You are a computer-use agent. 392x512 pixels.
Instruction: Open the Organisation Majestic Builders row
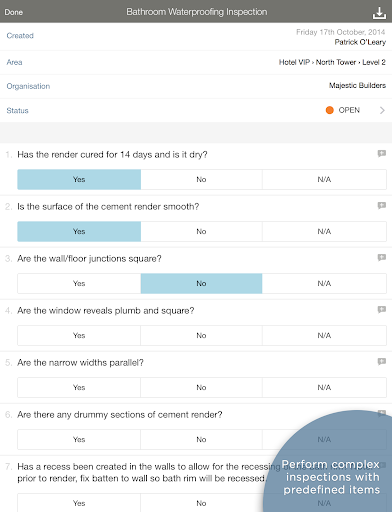196,86
